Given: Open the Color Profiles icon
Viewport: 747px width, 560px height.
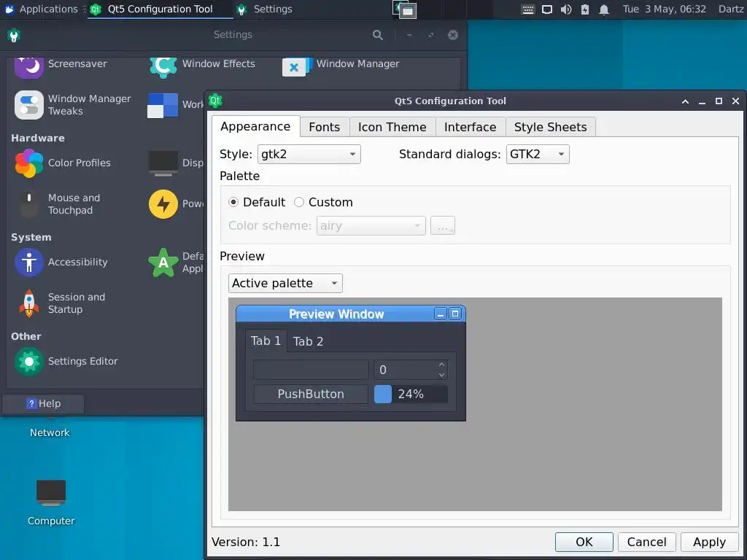Looking at the screenshot, I should click(28, 163).
